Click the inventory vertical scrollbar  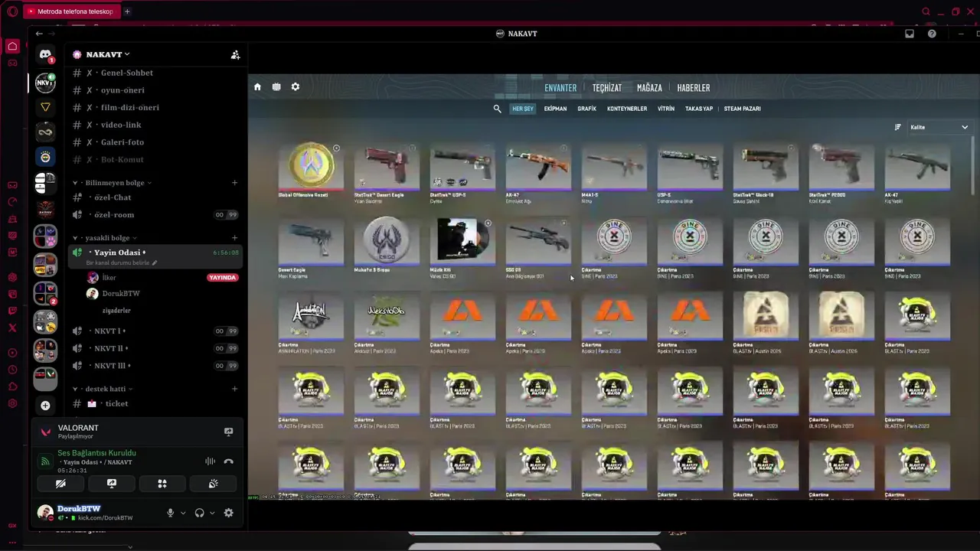coord(974,165)
